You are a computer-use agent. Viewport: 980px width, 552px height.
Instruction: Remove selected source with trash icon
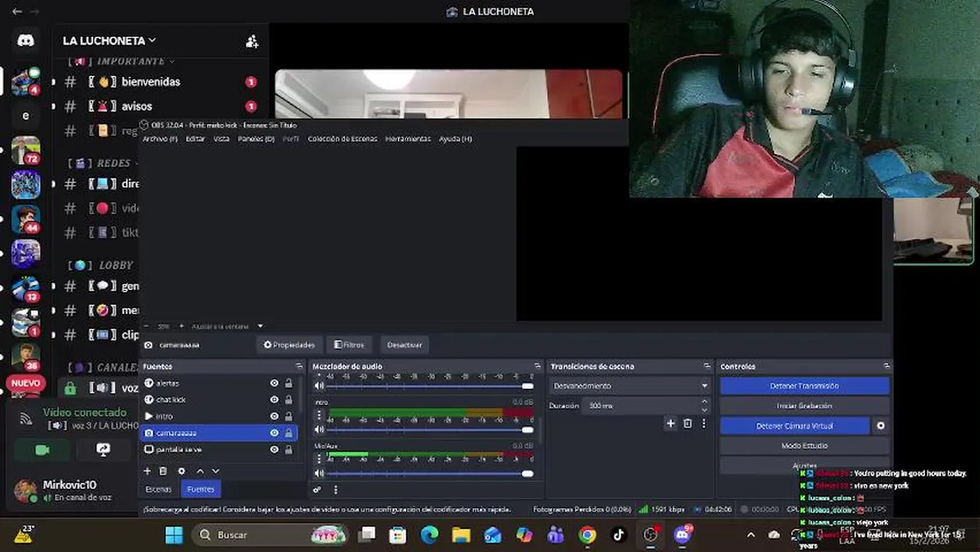click(163, 471)
